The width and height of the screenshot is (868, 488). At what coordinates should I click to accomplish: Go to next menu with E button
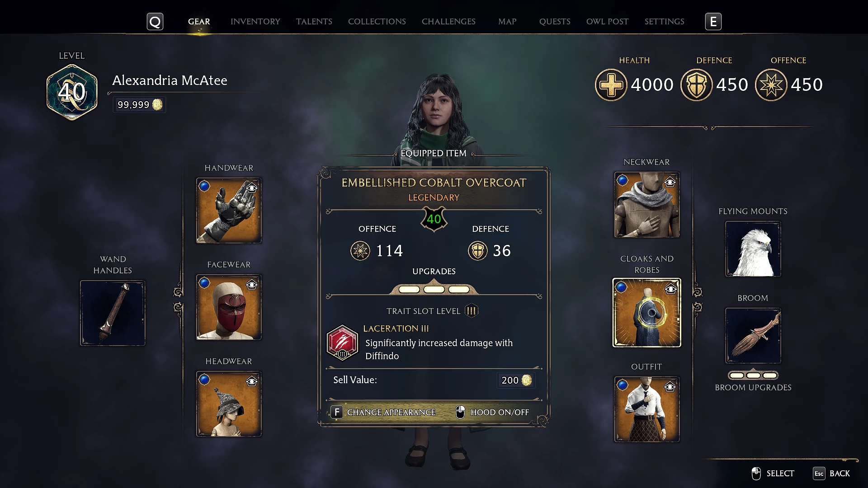click(713, 22)
